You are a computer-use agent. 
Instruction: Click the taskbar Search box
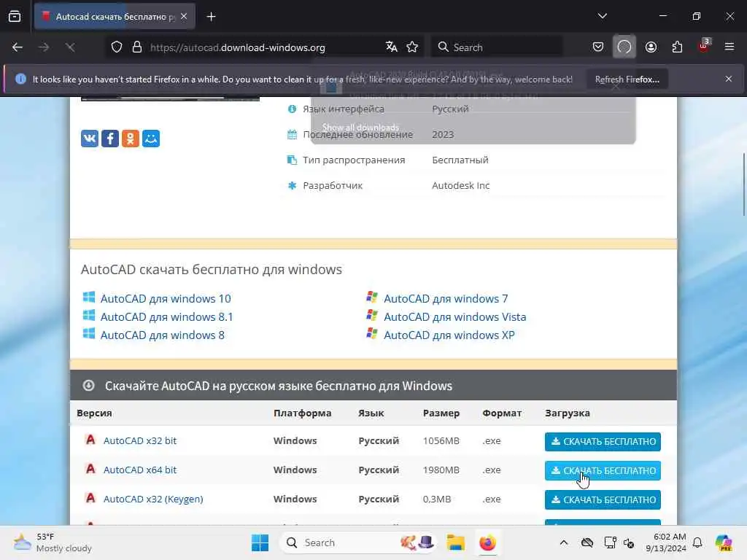coord(358,542)
